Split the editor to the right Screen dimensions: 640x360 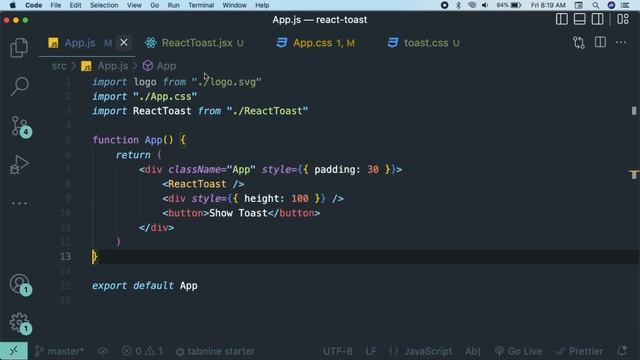tap(600, 42)
